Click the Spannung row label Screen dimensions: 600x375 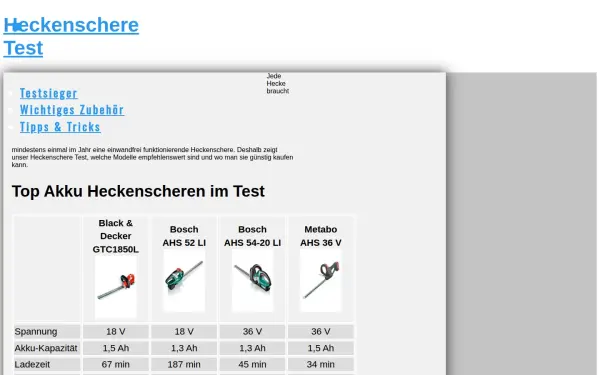(x=36, y=331)
